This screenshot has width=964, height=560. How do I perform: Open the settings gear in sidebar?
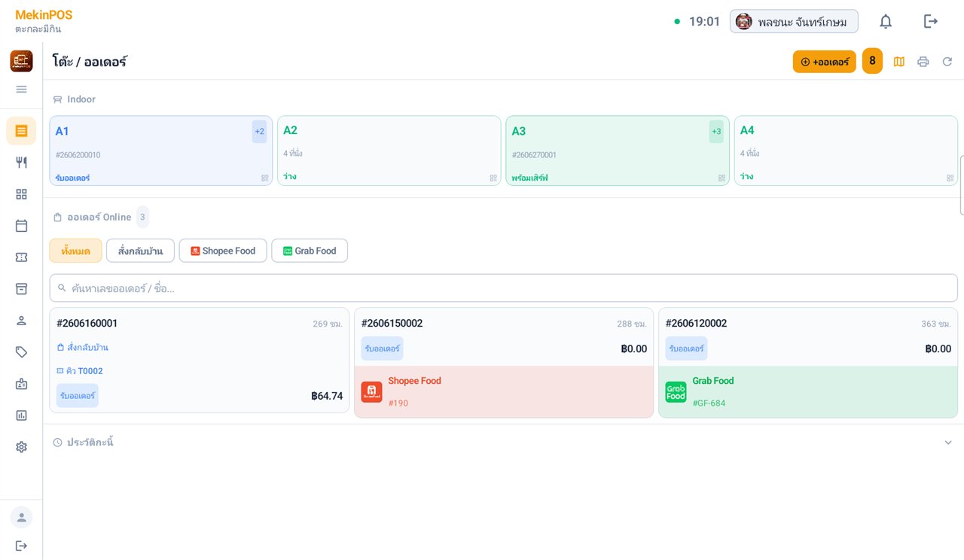21,447
